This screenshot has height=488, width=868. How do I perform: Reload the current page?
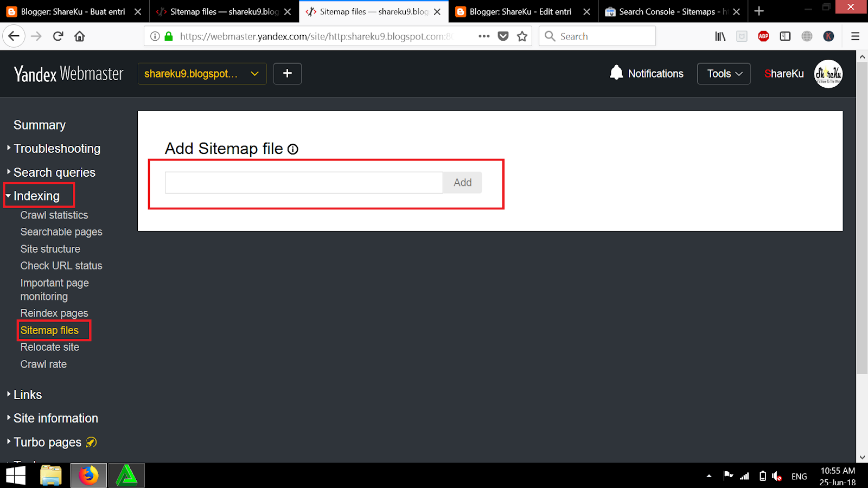[x=58, y=36]
